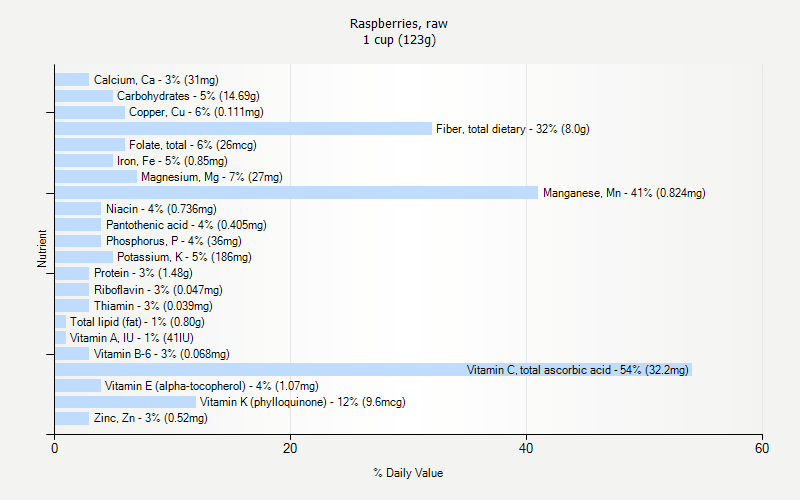Select the Niacin - 4% (0.736mg) label
This screenshot has height=500, width=800.
(161, 209)
